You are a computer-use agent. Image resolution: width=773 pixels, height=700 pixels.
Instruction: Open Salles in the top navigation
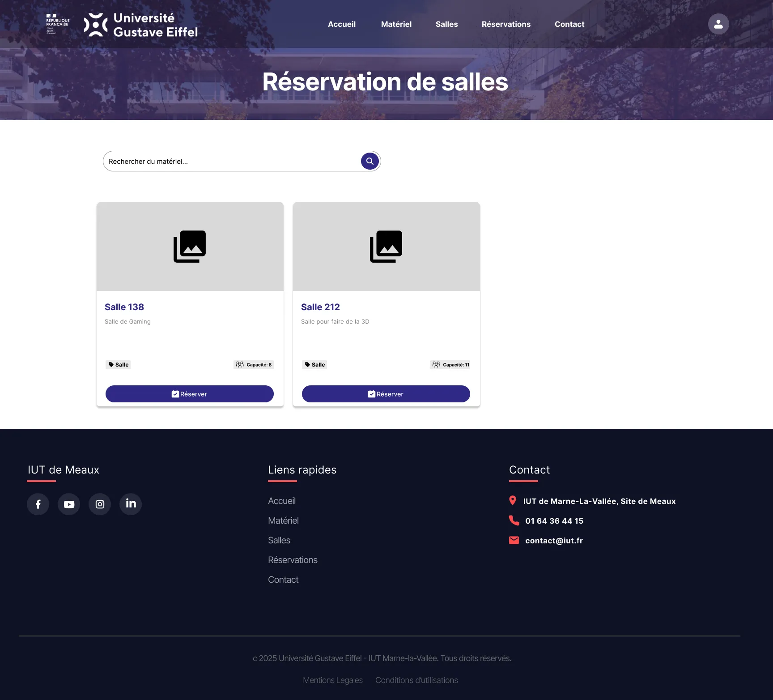click(447, 24)
